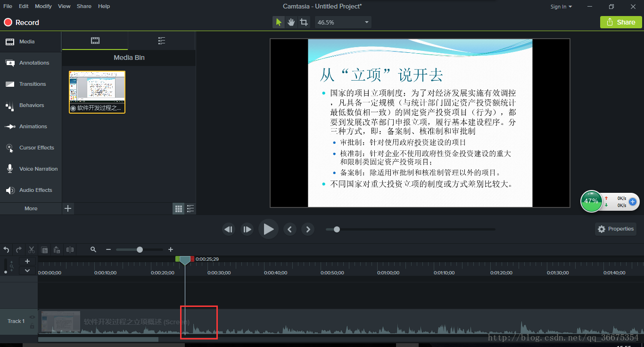This screenshot has height=347, width=644.
Task: Open the Help menu
Action: [x=104, y=6]
